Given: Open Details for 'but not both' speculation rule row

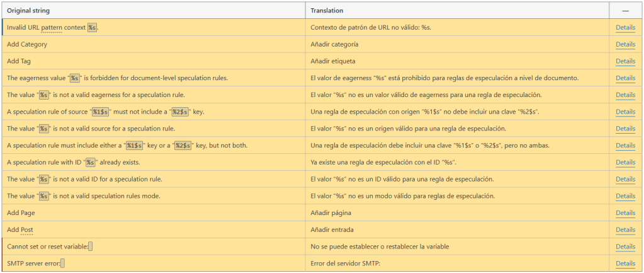Looking at the screenshot, I should click(624, 146).
